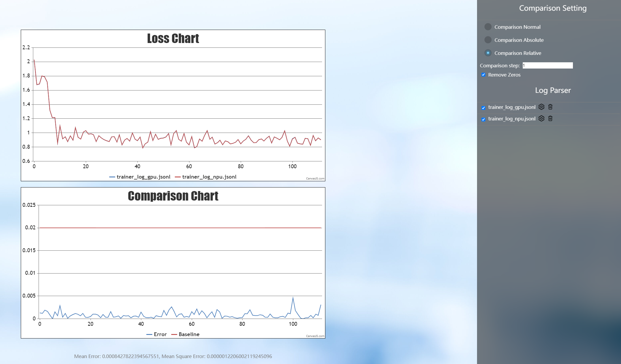Select Comparison Absolute radio button
The image size is (621, 364).
pos(488,40)
